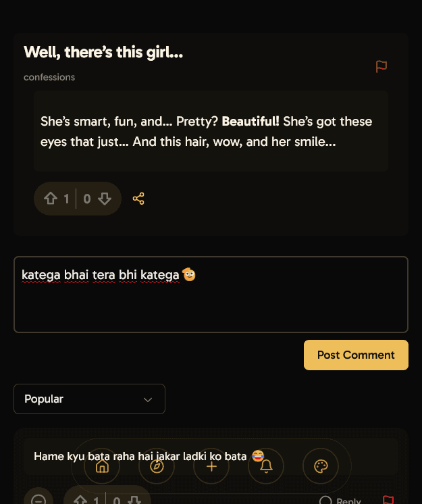422x504 pixels.
Task: Collapse the first comment with minus icon
Action: (x=38, y=500)
